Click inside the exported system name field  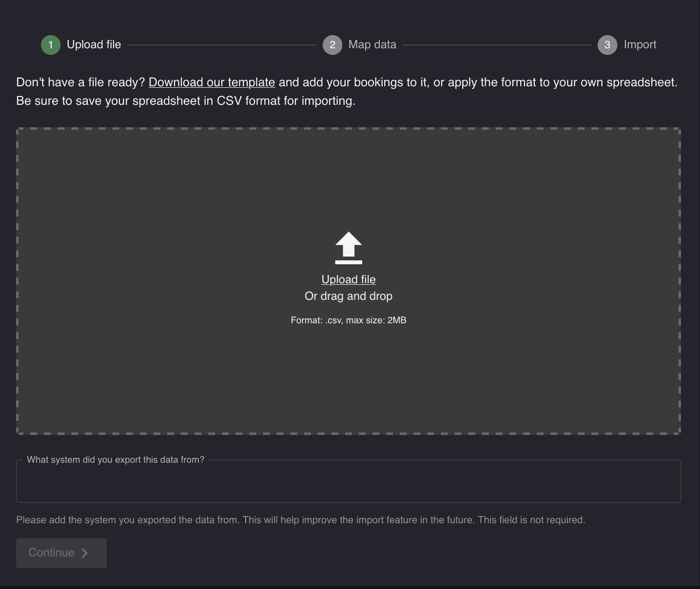coord(348,481)
